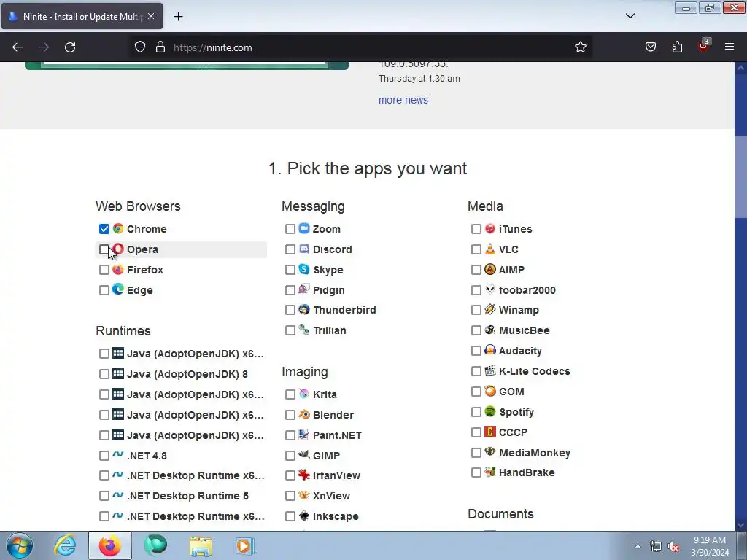
Task: Click the MediaMonkey label
Action: tap(535, 453)
